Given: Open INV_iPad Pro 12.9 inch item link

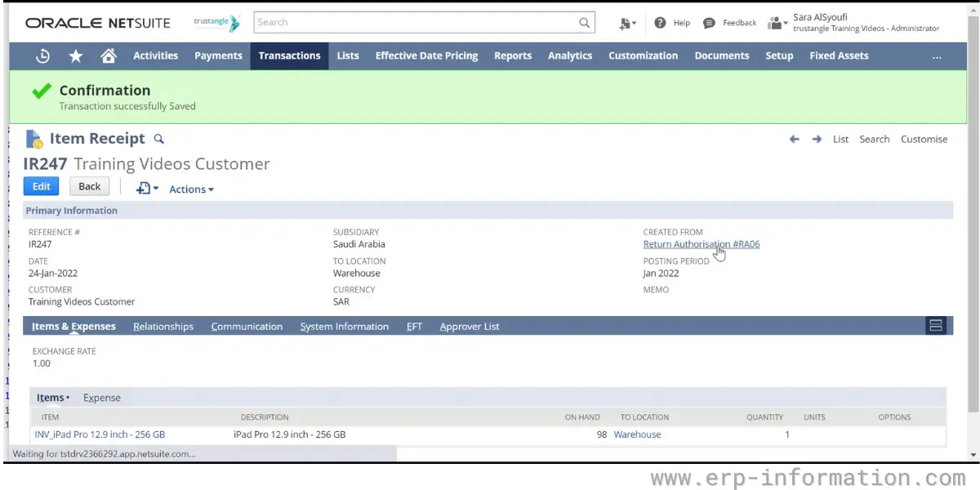Looking at the screenshot, I should pos(100,434).
